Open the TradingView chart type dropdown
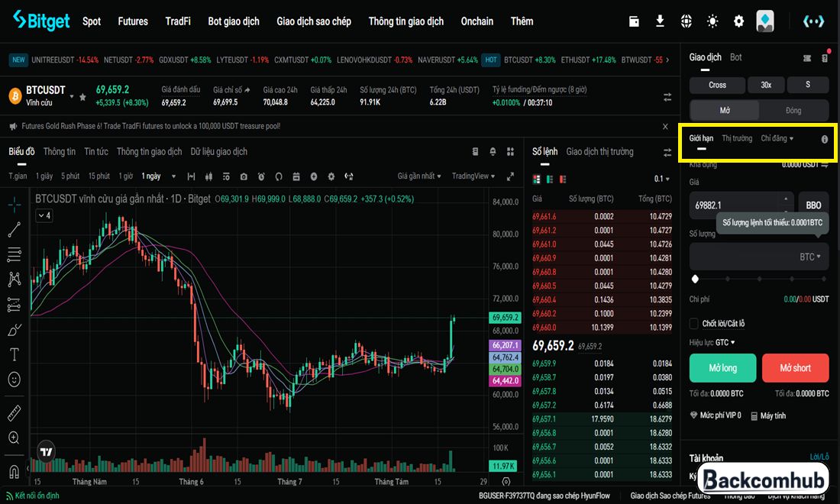The height and width of the screenshot is (504, 840). (x=473, y=176)
